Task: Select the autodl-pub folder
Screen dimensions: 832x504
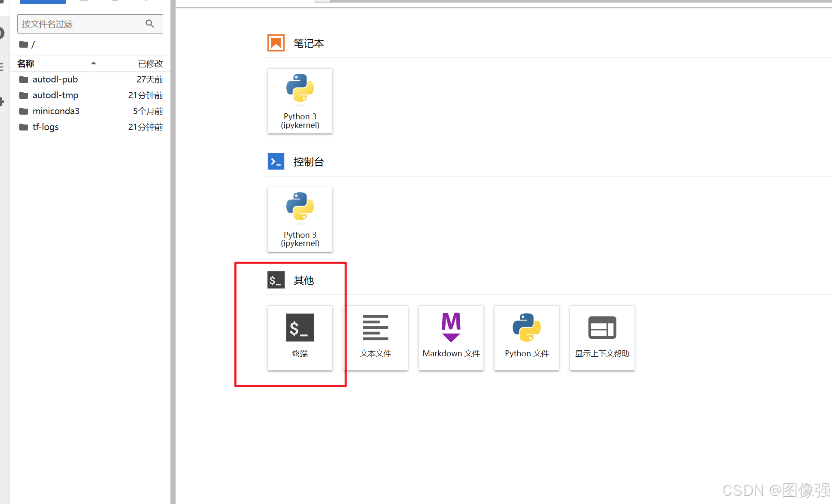Action: pyautogui.click(x=91, y=79)
